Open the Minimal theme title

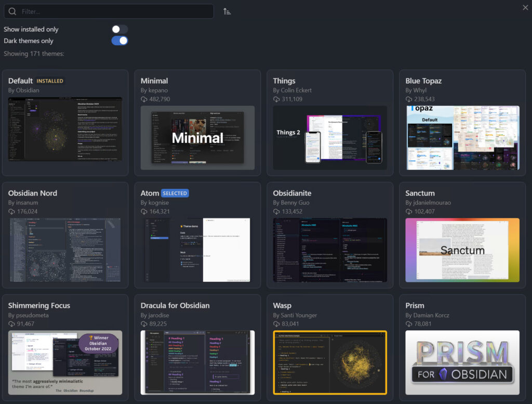pos(154,80)
